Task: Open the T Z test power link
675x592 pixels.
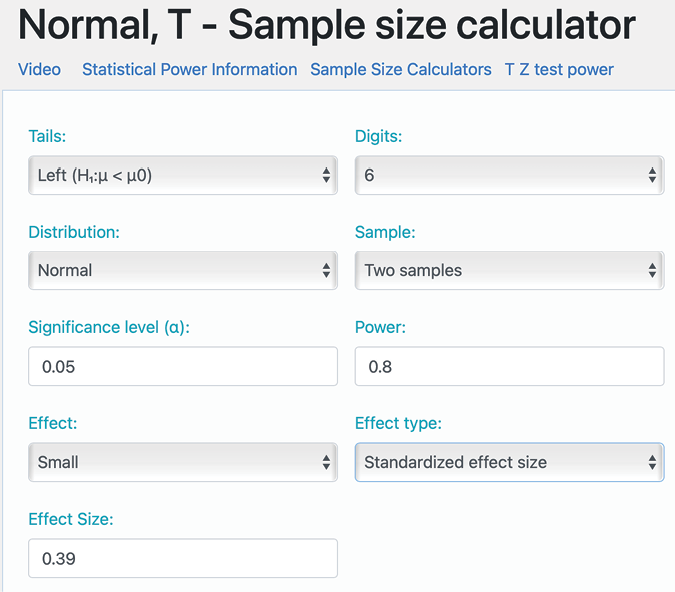Action: [559, 70]
